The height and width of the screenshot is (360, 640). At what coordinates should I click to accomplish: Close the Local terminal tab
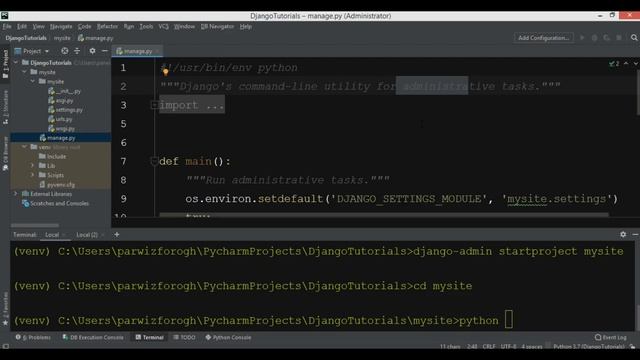click(x=64, y=235)
